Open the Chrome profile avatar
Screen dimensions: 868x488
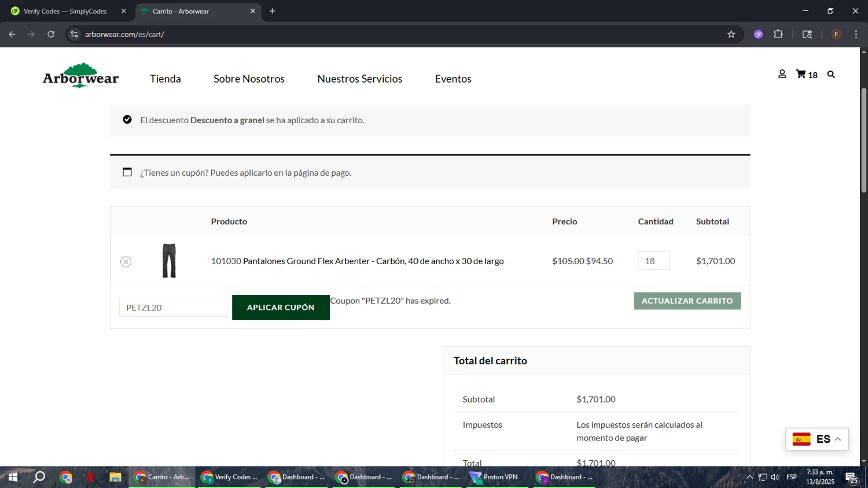pyautogui.click(x=836, y=34)
